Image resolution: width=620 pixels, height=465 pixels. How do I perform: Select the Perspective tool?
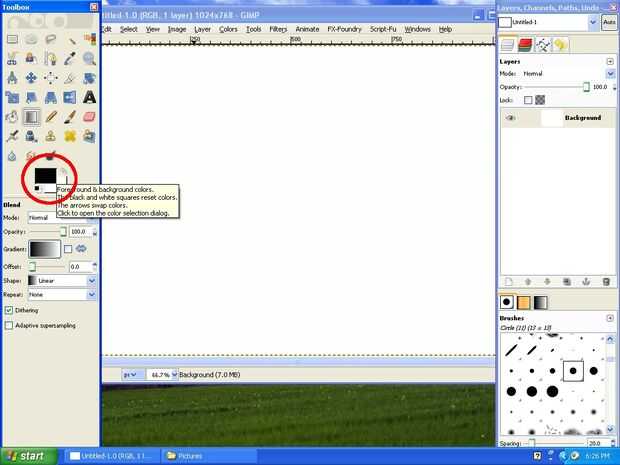coord(51,97)
